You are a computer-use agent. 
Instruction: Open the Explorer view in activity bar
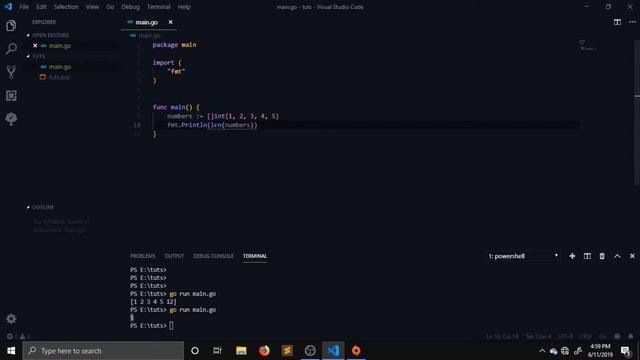click(11, 26)
